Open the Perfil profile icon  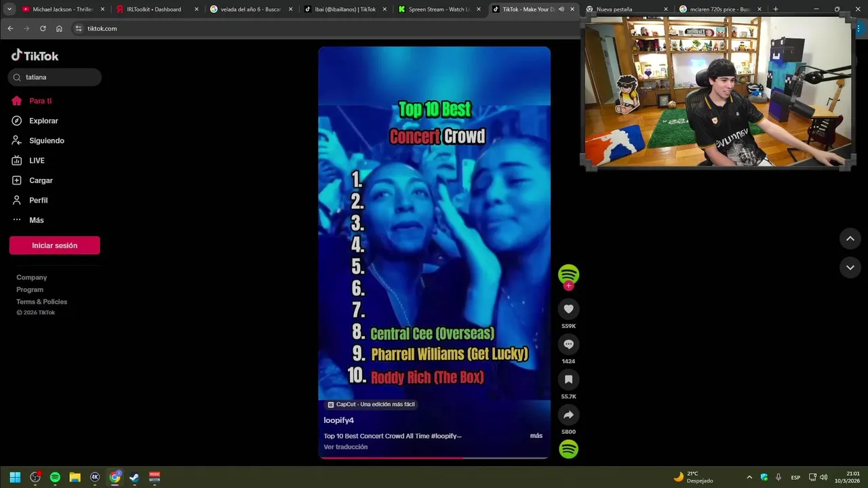pyautogui.click(x=17, y=200)
